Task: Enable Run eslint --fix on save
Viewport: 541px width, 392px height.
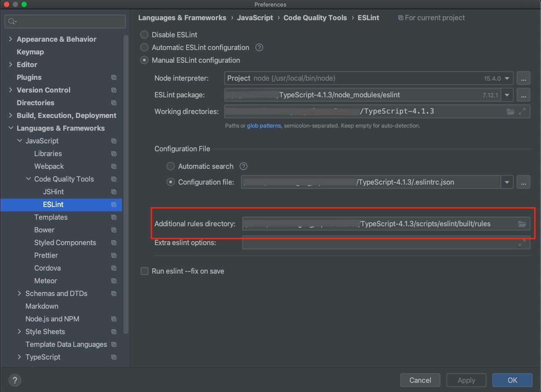Action: pos(144,271)
